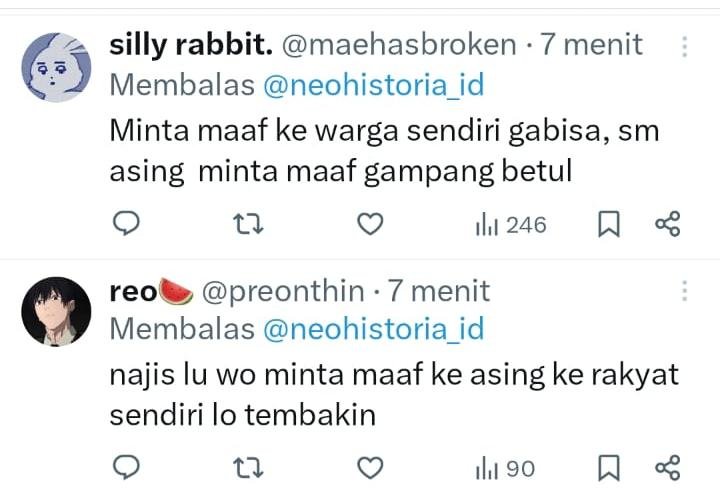Like silly rabbit's tweet
720x500 pixels.
pyautogui.click(x=370, y=224)
